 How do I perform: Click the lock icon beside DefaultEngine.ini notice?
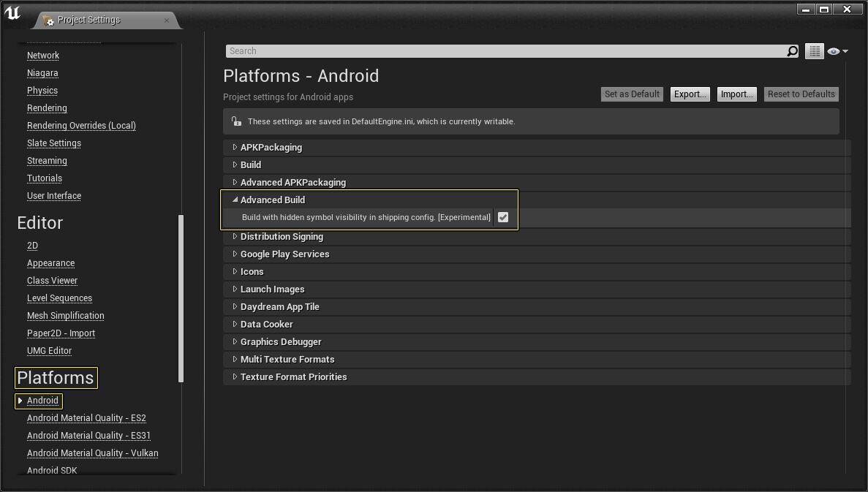pos(235,121)
